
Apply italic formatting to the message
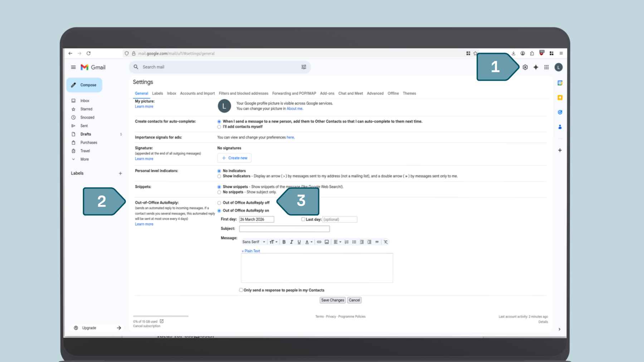(x=291, y=242)
